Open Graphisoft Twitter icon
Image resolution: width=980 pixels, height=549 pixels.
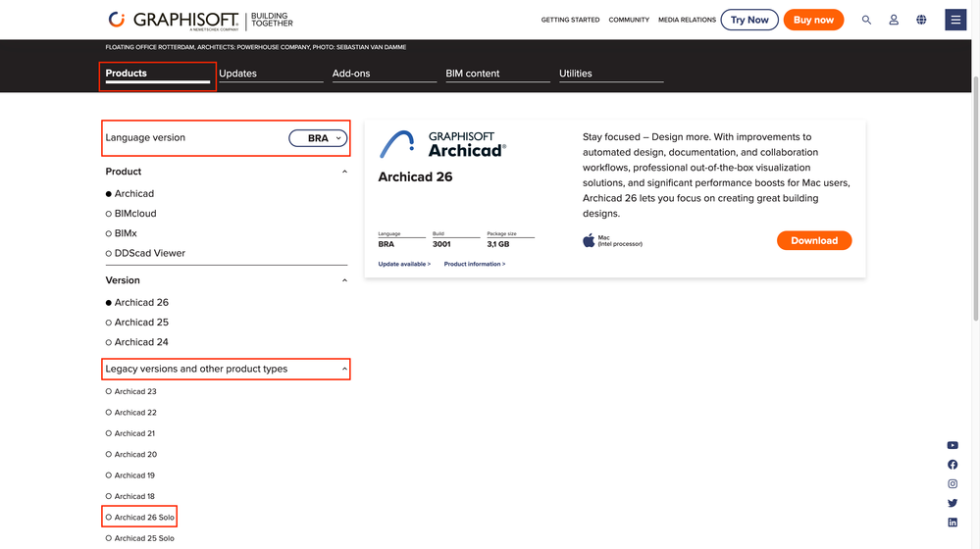[x=953, y=503]
